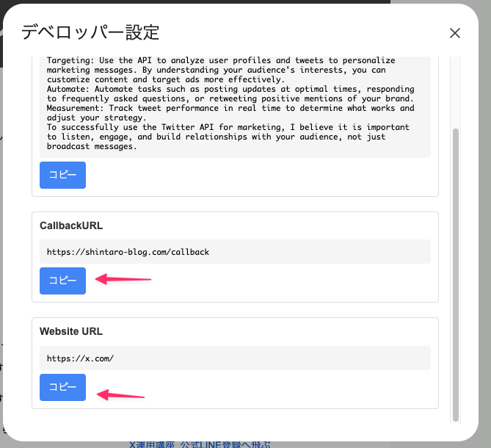
Task: Click the line starting with 'Targeting:'
Action: pyautogui.click(x=220, y=60)
